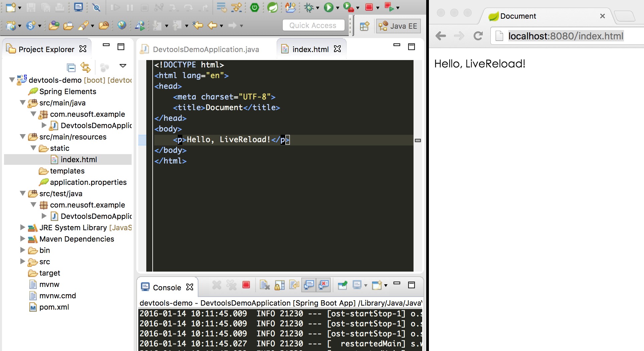
Task: Collapse the src/main/java folder
Action: (23, 103)
